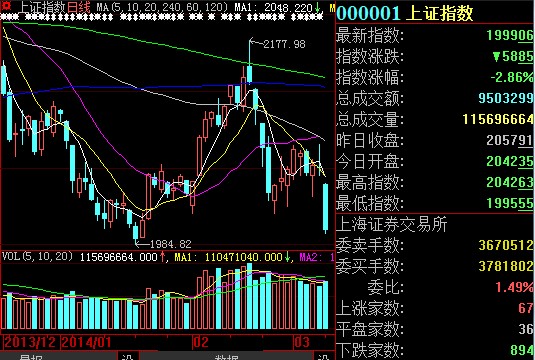The height and width of the screenshot is (360, 535).
Task: Click the 下跌家数 value 894
Action: click(521, 350)
